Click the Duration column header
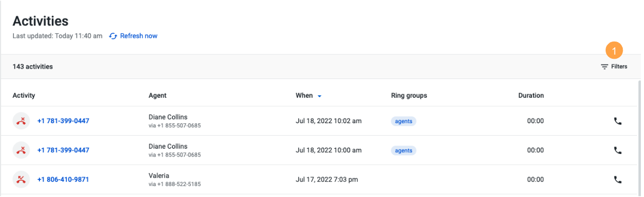This screenshot has width=644, height=197. click(531, 96)
